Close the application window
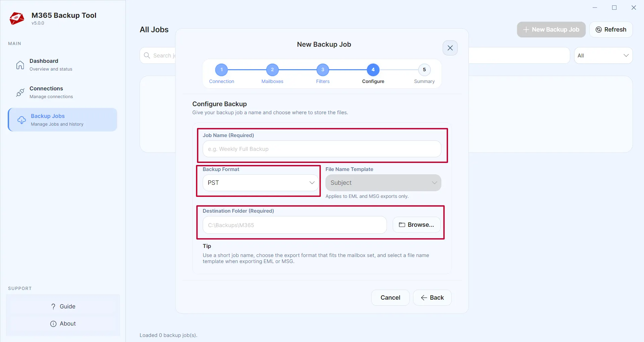Screen dimensions: 644x342 click(x=634, y=7)
